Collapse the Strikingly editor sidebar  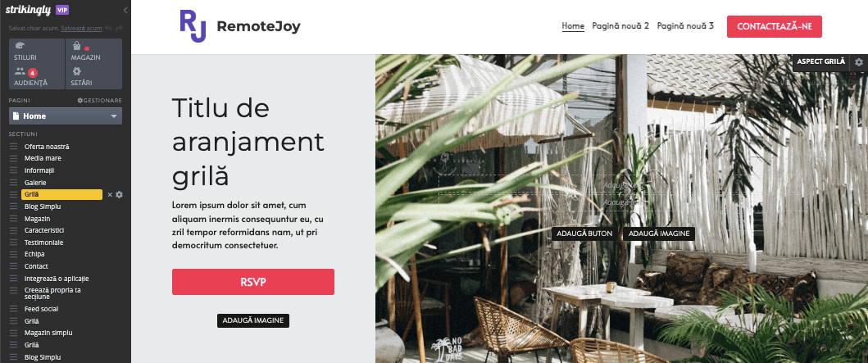click(125, 10)
